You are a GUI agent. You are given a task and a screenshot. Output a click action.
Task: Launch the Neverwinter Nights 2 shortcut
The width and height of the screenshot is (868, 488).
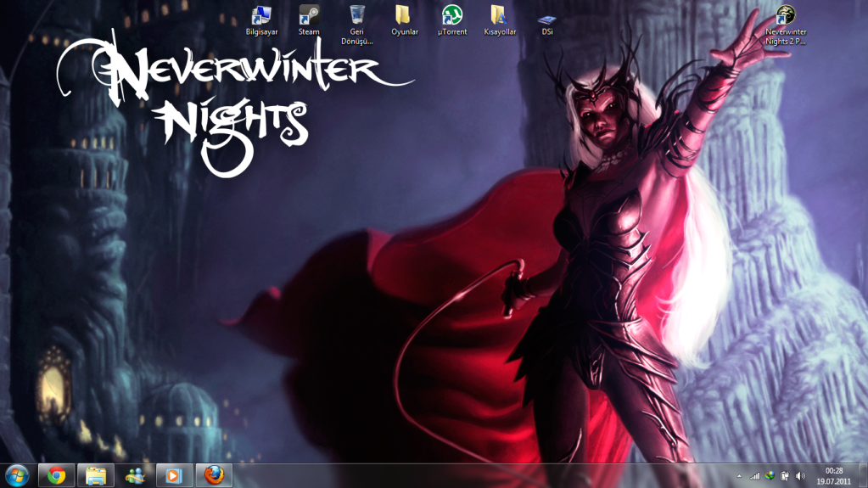click(786, 16)
